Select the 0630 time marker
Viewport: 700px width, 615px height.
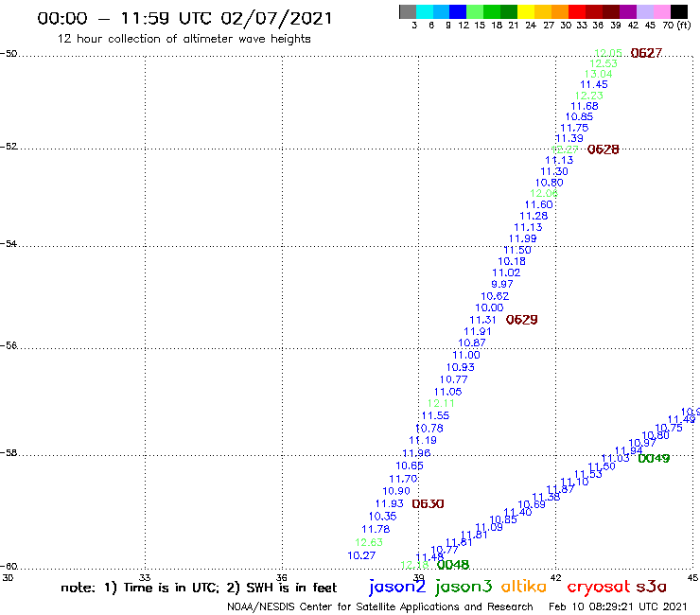coord(428,503)
